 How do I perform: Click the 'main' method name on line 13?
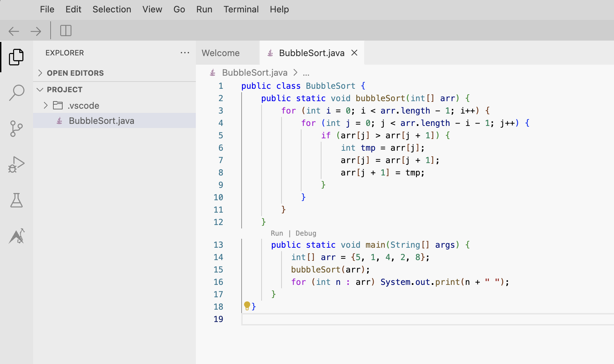(375, 245)
